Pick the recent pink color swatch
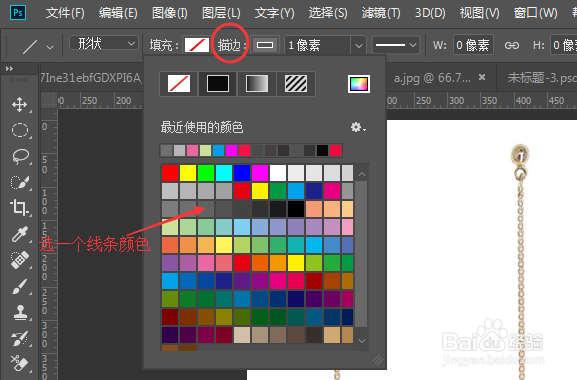Screen dimensions: 577x380 pos(192,150)
